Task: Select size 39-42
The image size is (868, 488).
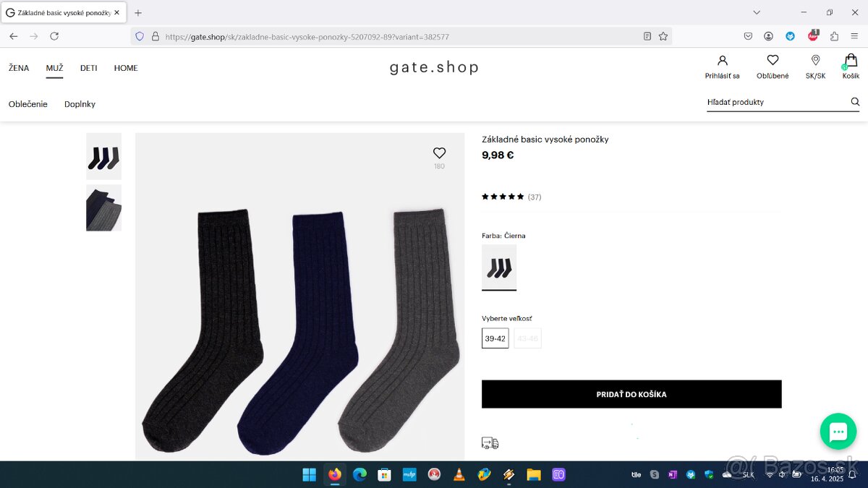Action: pos(495,338)
